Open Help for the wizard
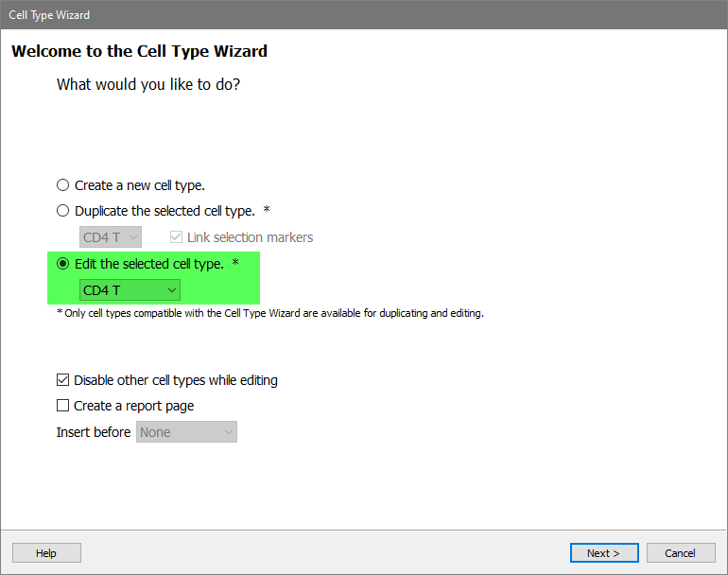 [46, 553]
